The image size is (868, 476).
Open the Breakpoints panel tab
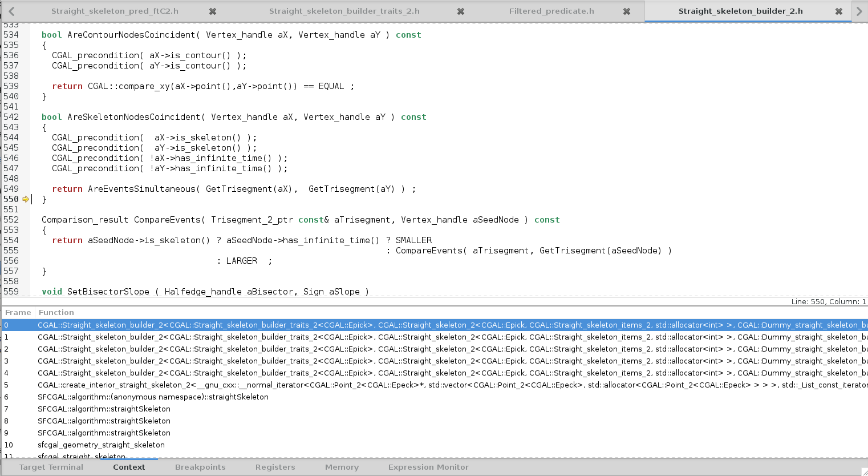(200, 467)
